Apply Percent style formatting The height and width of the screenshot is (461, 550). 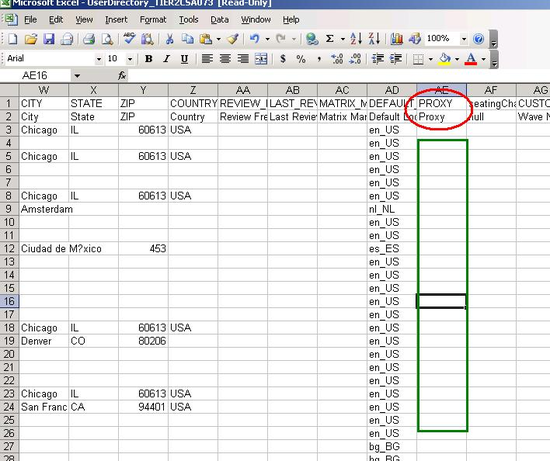pyautogui.click(x=301, y=59)
